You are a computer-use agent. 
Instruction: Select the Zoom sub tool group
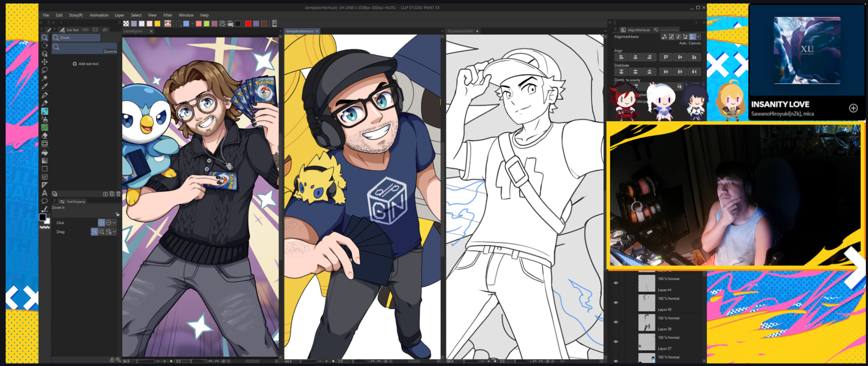[x=76, y=38]
